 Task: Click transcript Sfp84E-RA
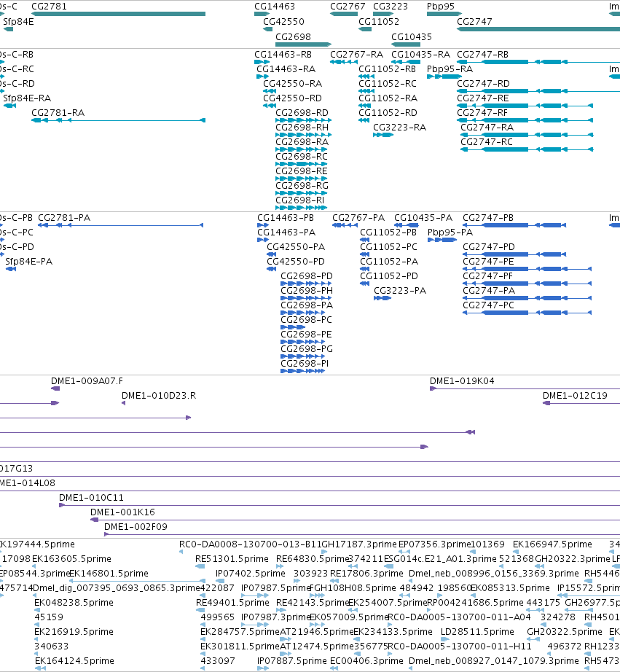(x=27, y=98)
